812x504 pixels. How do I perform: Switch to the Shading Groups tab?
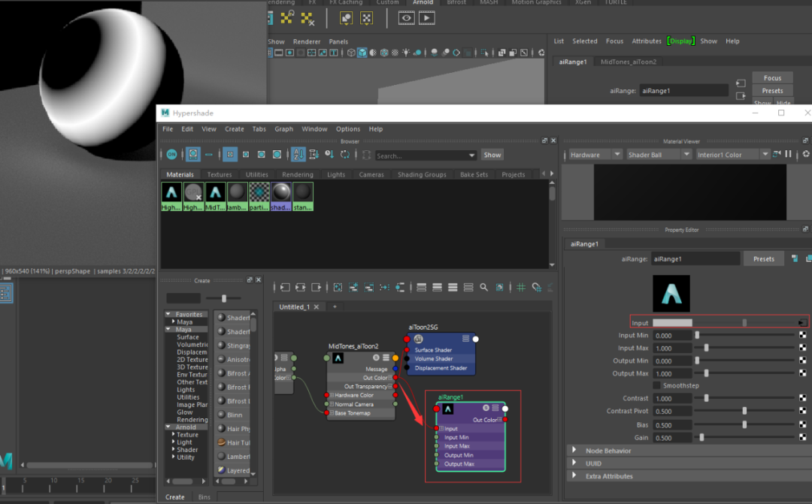pos(422,174)
